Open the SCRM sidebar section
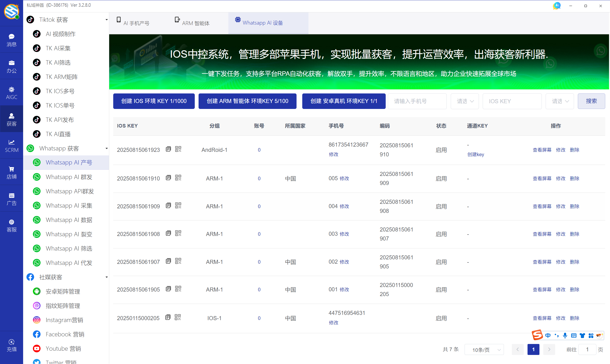This screenshot has height=364, width=610. pos(11,146)
